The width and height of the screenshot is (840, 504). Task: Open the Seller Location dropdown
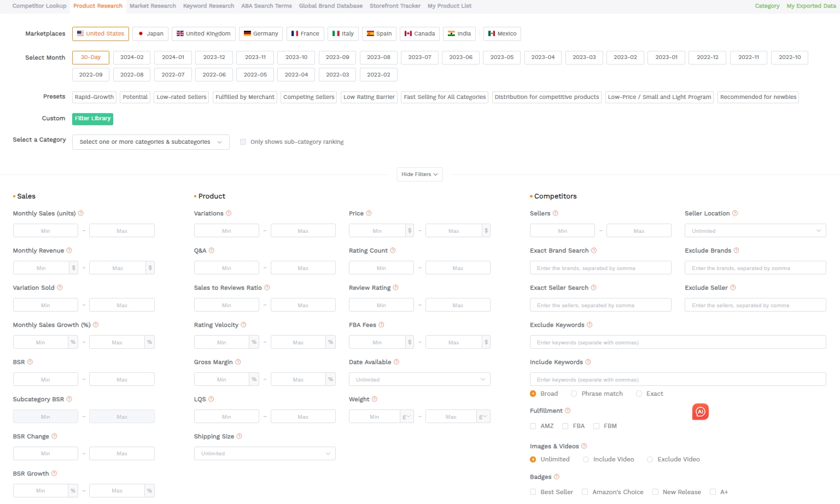(755, 230)
